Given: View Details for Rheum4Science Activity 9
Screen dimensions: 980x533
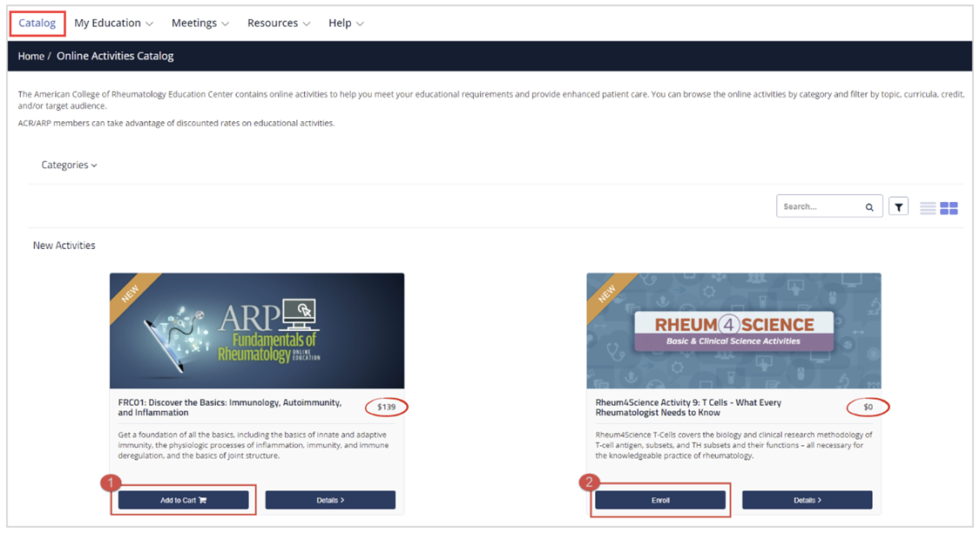Looking at the screenshot, I should [808, 500].
